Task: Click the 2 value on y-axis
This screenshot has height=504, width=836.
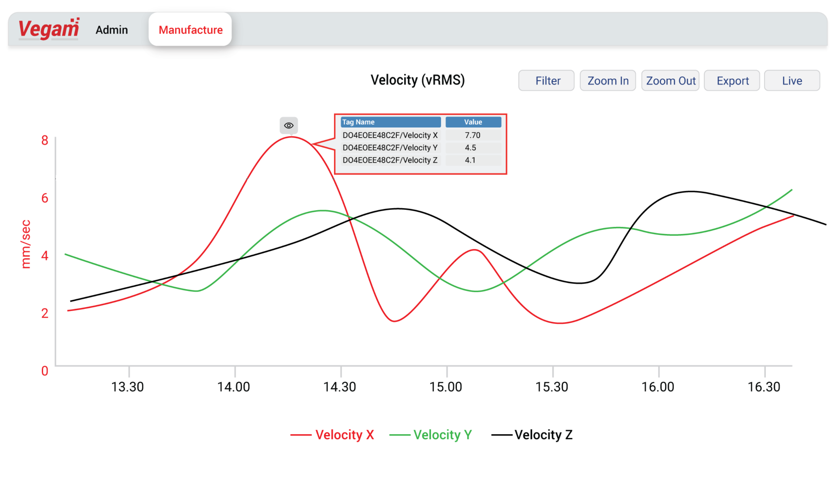Action: tap(45, 313)
